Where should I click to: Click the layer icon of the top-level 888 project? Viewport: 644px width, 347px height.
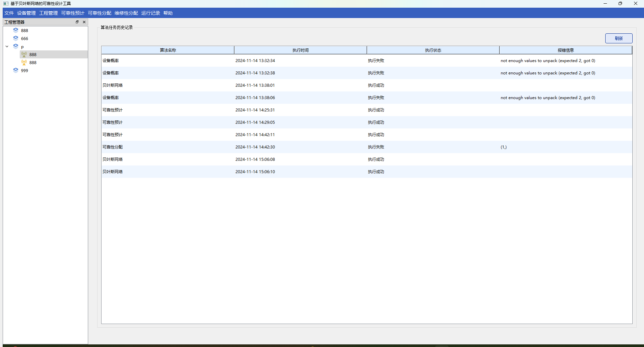[16, 30]
